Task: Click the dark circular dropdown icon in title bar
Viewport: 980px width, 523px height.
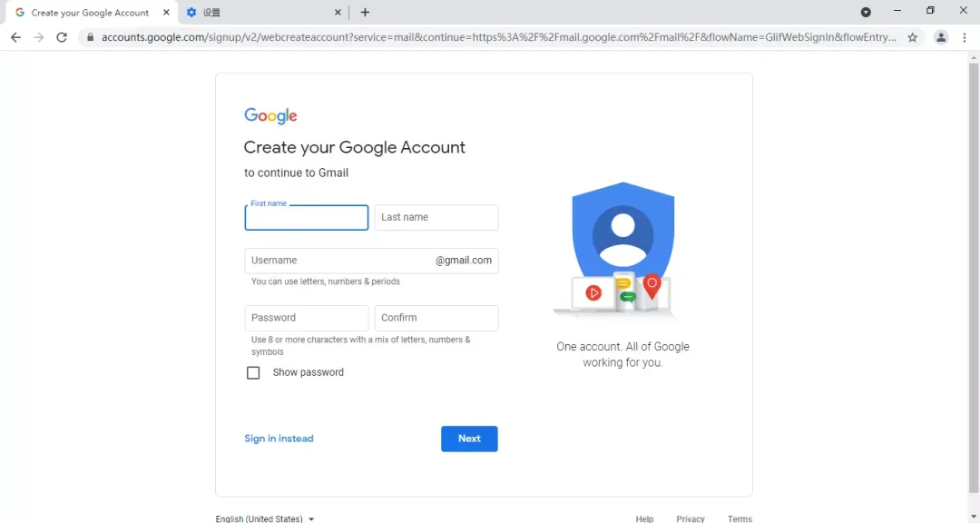Action: pyautogui.click(x=866, y=12)
